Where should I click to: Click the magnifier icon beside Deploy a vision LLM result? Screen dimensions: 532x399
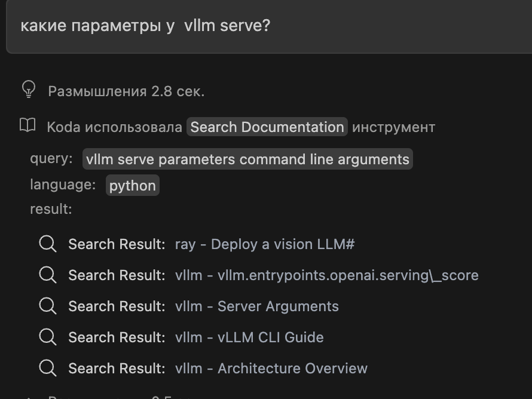[48, 244]
